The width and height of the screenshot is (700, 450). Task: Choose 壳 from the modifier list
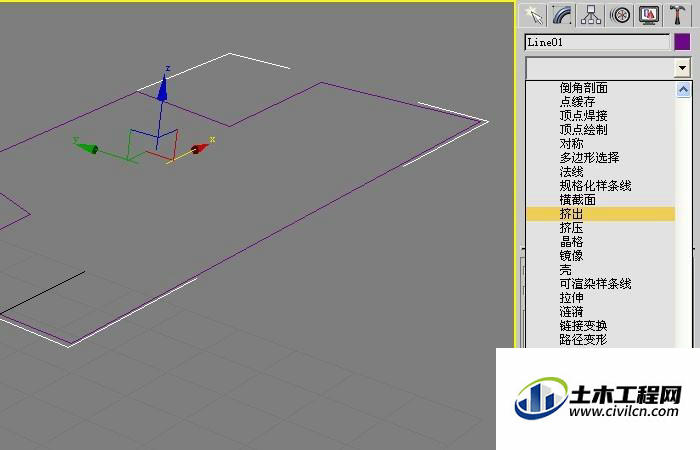565,270
